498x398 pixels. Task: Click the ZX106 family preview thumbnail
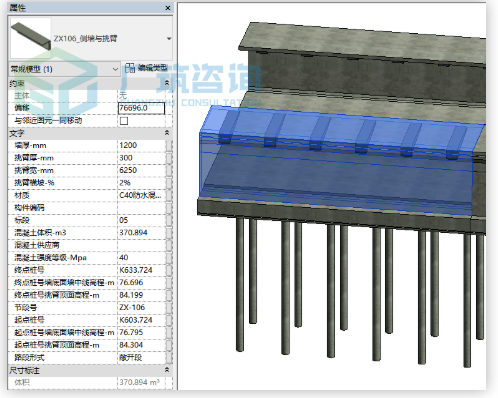click(x=31, y=38)
